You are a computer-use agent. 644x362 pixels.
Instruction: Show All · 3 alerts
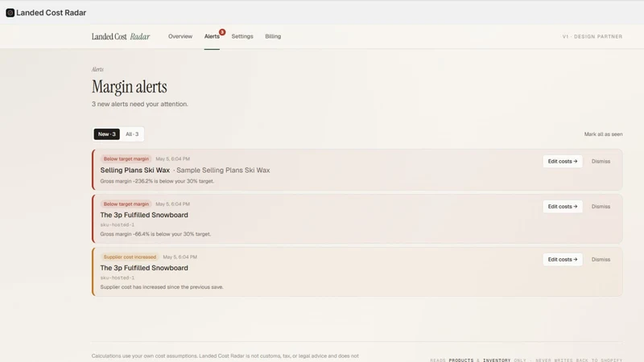coord(132,134)
